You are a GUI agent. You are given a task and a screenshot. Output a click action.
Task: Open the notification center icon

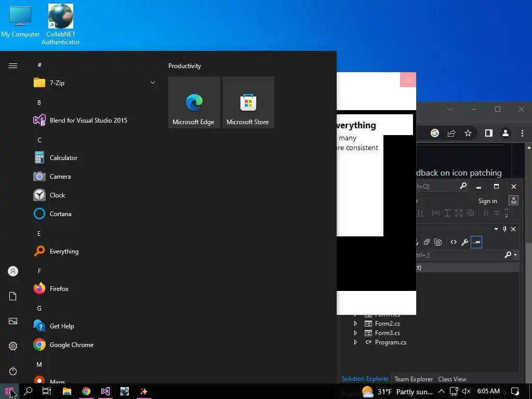tap(515, 392)
